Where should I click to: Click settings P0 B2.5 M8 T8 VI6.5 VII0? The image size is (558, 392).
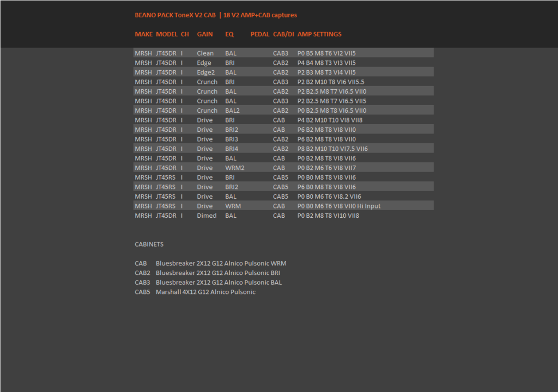(x=332, y=111)
